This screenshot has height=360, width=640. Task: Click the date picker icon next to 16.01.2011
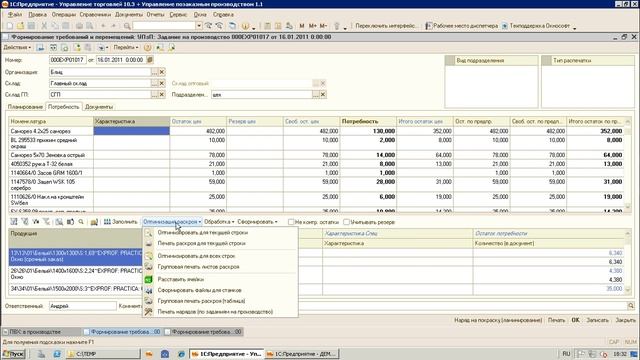150,60
